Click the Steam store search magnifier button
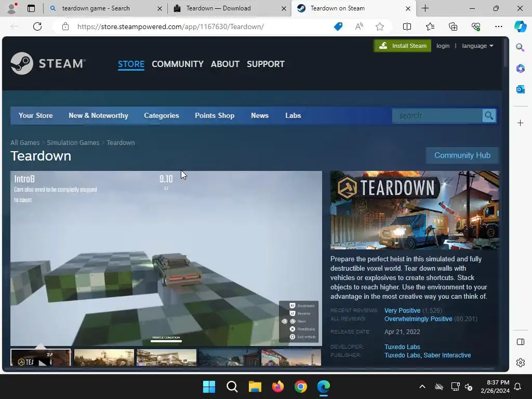532x399 pixels. pos(489,116)
